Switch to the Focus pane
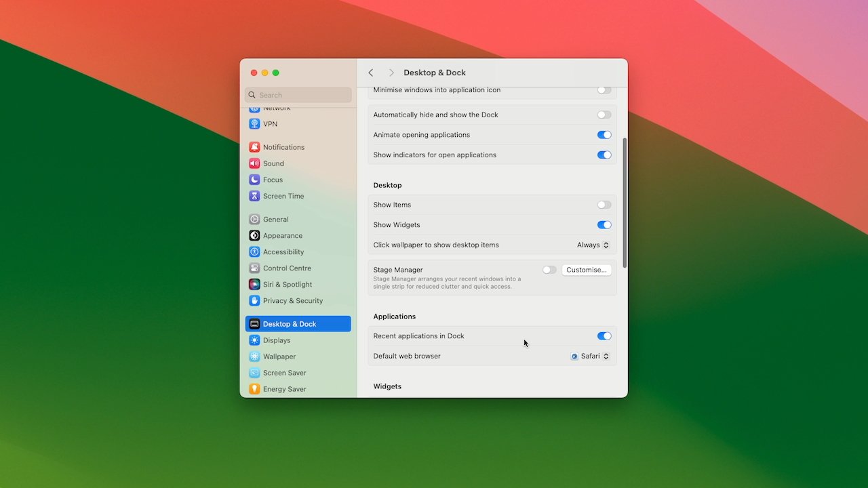The image size is (868, 488). click(298, 180)
